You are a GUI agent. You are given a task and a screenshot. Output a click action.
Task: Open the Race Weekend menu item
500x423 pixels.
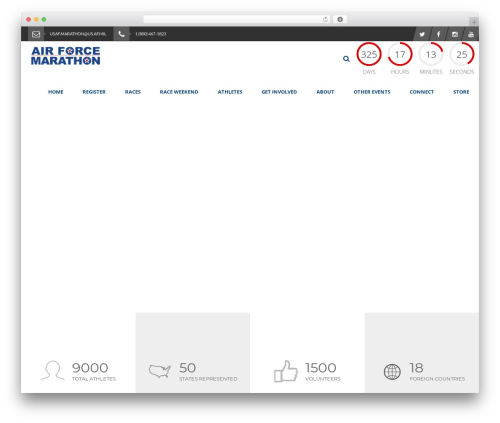click(x=179, y=92)
